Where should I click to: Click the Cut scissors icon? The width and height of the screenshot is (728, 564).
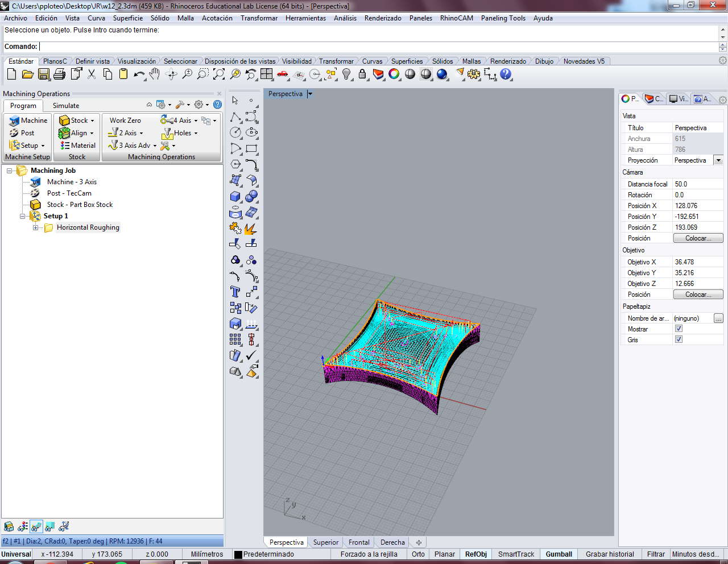tap(92, 74)
